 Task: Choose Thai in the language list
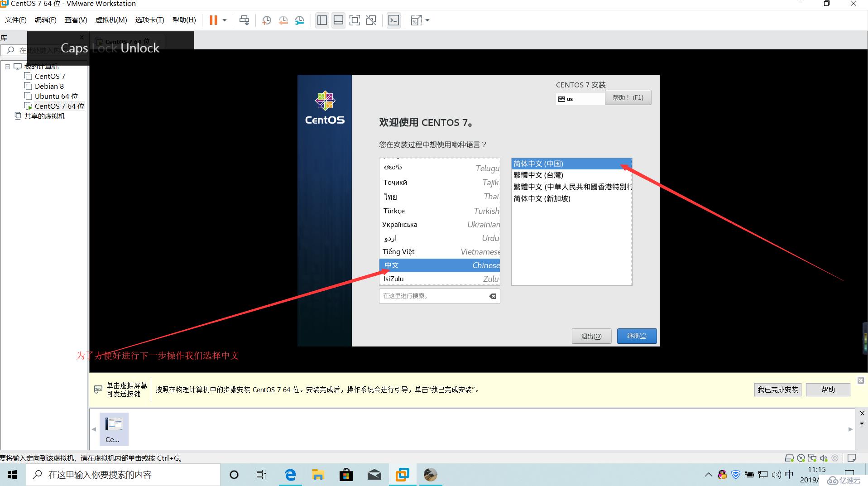[x=439, y=197]
